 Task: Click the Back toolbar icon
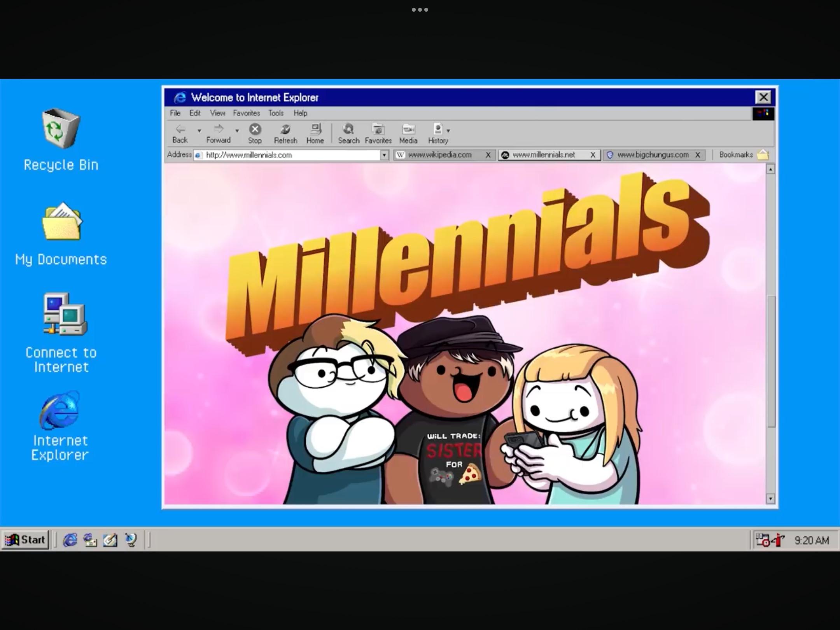180,133
